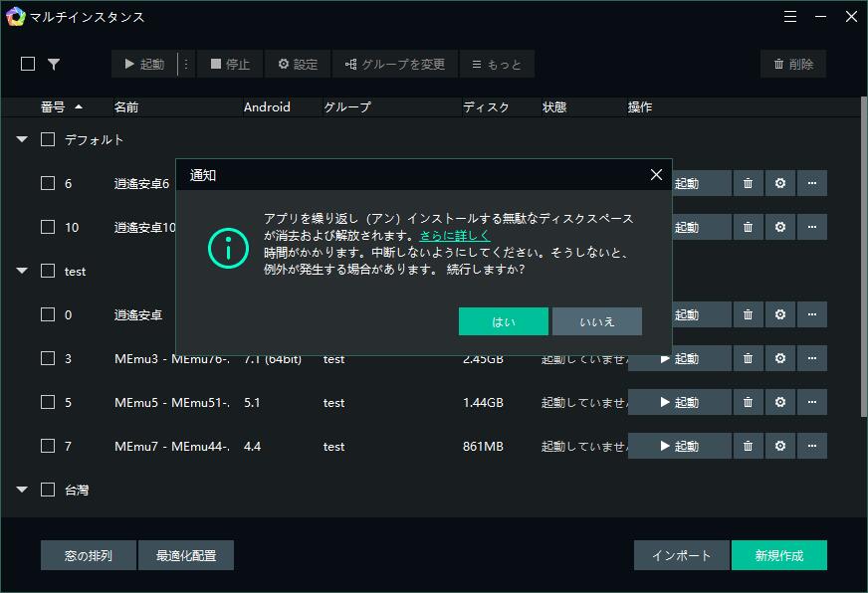This screenshot has width=868, height=593.
Task: Check the box for instance 3
Action: (x=48, y=358)
